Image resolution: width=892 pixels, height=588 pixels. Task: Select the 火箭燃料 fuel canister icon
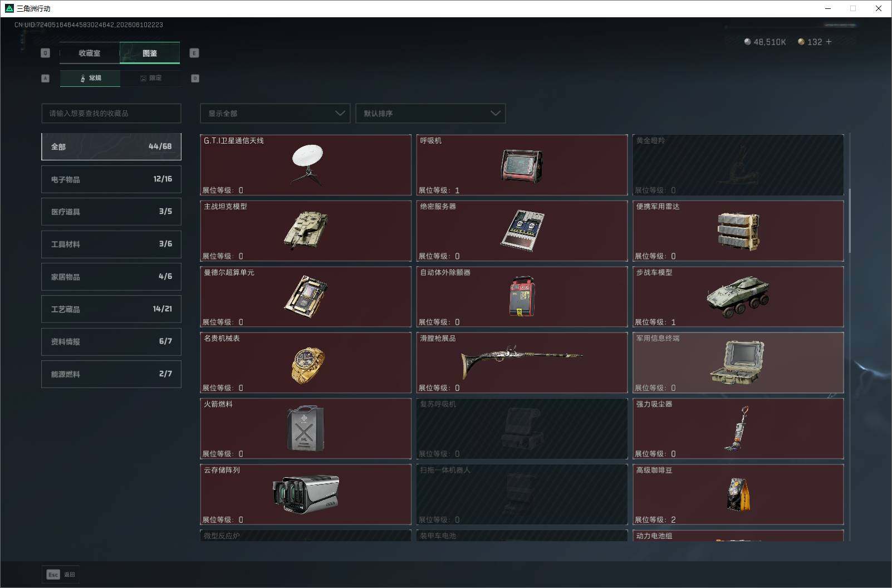[306, 428]
